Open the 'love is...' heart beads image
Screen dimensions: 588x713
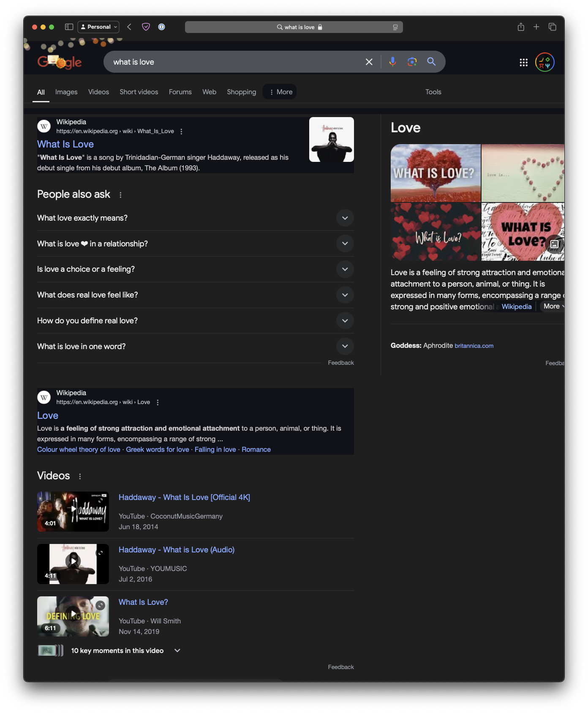523,173
